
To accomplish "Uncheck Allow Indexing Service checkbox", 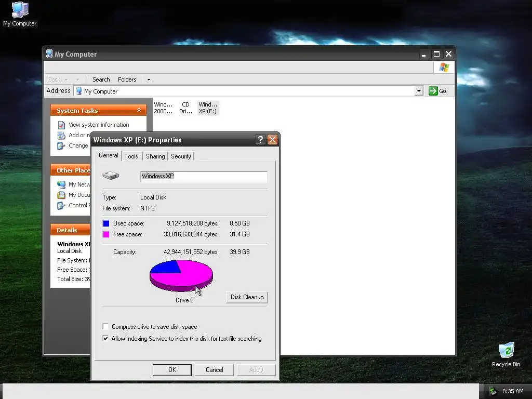I will coord(105,338).
